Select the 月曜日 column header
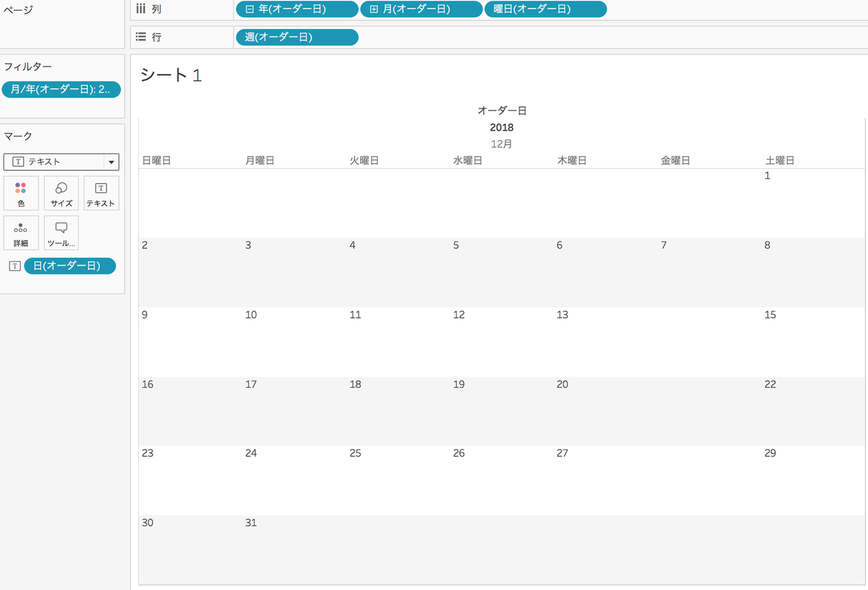 [x=260, y=161]
